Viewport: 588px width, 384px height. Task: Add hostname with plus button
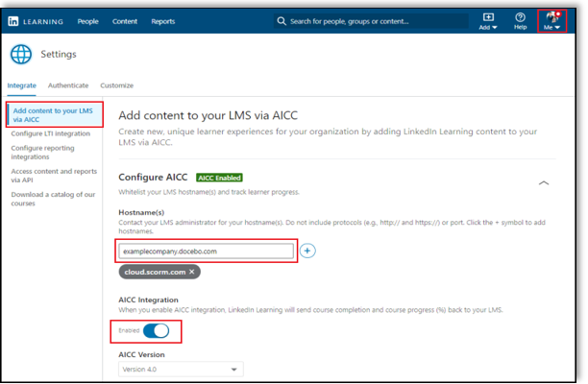(x=307, y=251)
